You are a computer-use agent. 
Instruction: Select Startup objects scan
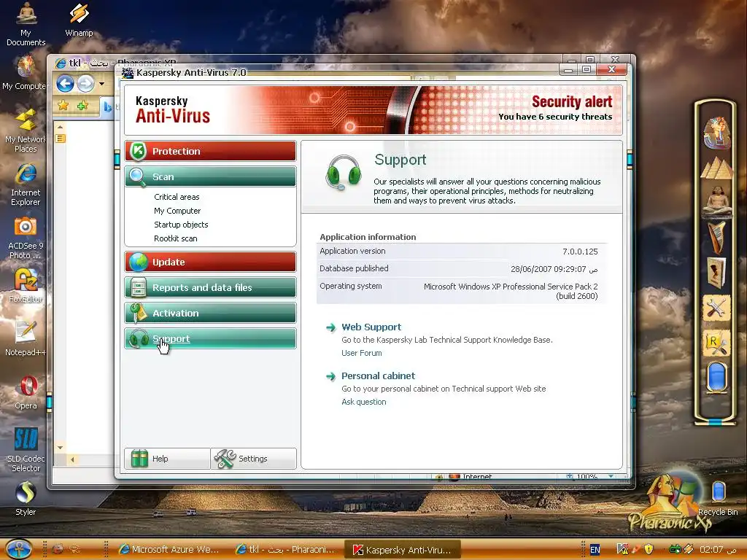[181, 225]
